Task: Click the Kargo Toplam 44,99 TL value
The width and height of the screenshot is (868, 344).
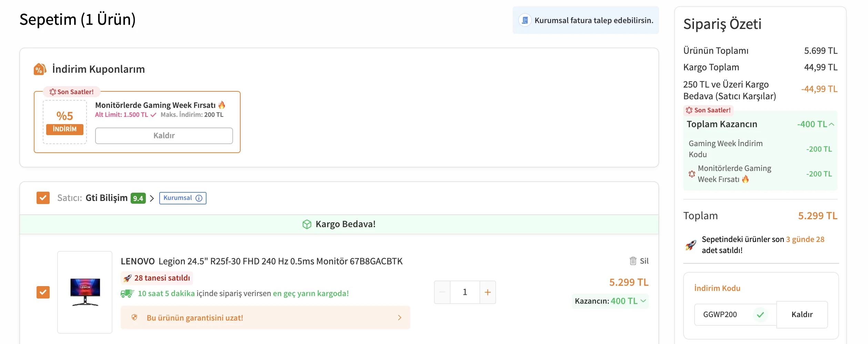Action: click(821, 67)
